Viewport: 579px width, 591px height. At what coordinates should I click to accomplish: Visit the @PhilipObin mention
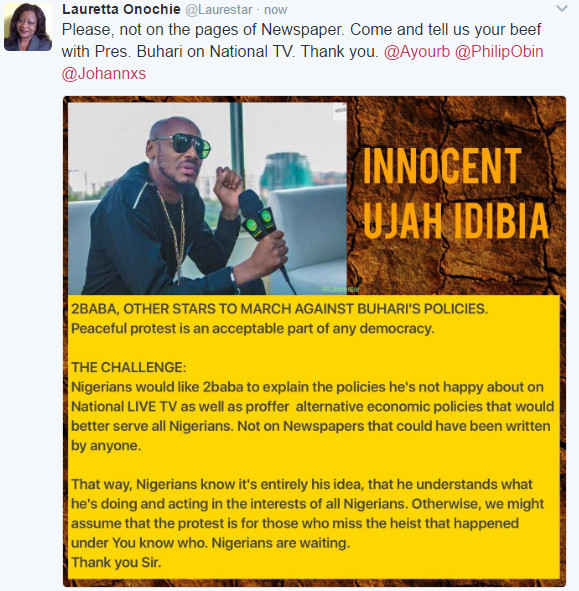click(x=499, y=51)
